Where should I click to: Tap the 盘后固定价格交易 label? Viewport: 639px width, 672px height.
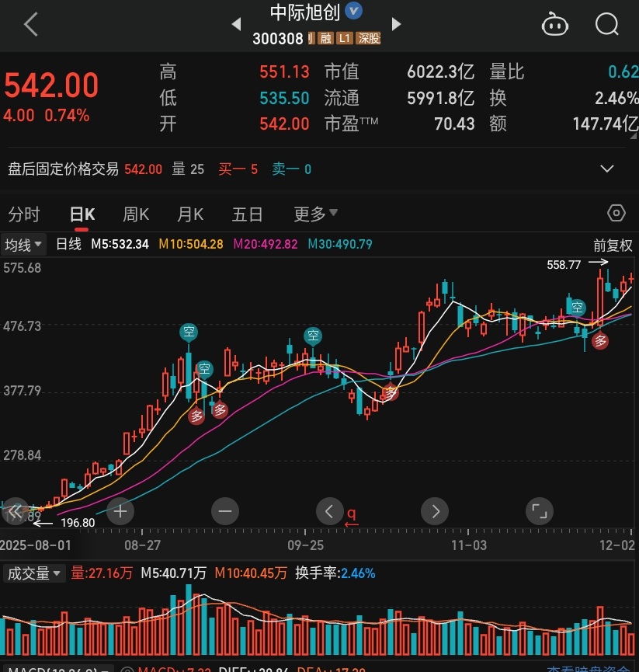pyautogui.click(x=64, y=169)
